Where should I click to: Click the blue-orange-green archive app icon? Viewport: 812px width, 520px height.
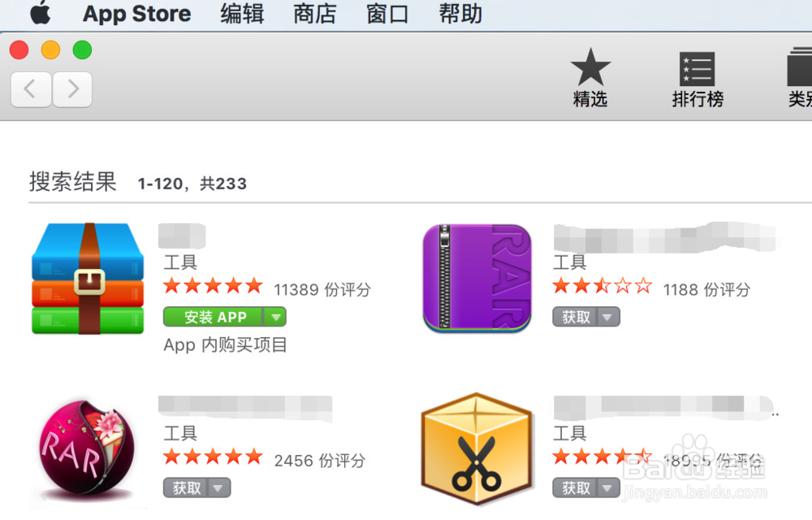(x=88, y=279)
